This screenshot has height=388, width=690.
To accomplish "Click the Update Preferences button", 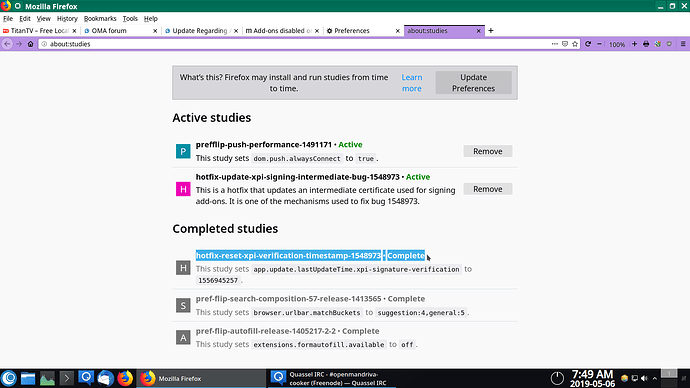I will pyautogui.click(x=473, y=83).
